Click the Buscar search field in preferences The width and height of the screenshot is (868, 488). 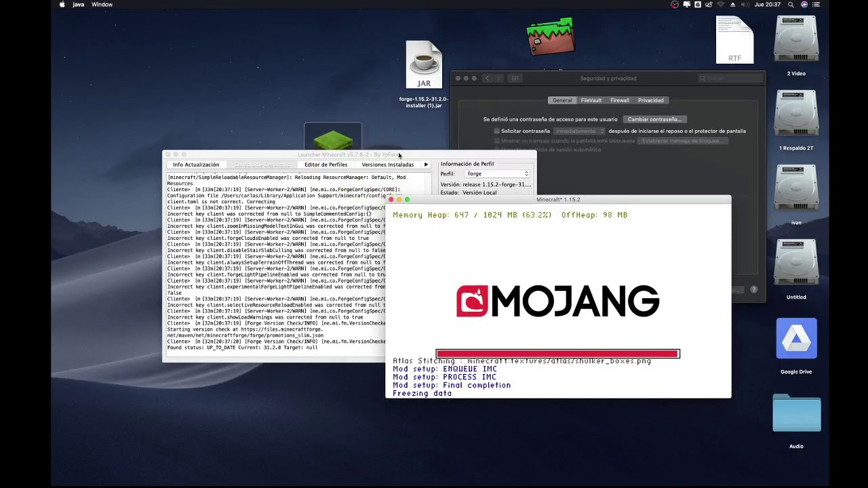730,79
